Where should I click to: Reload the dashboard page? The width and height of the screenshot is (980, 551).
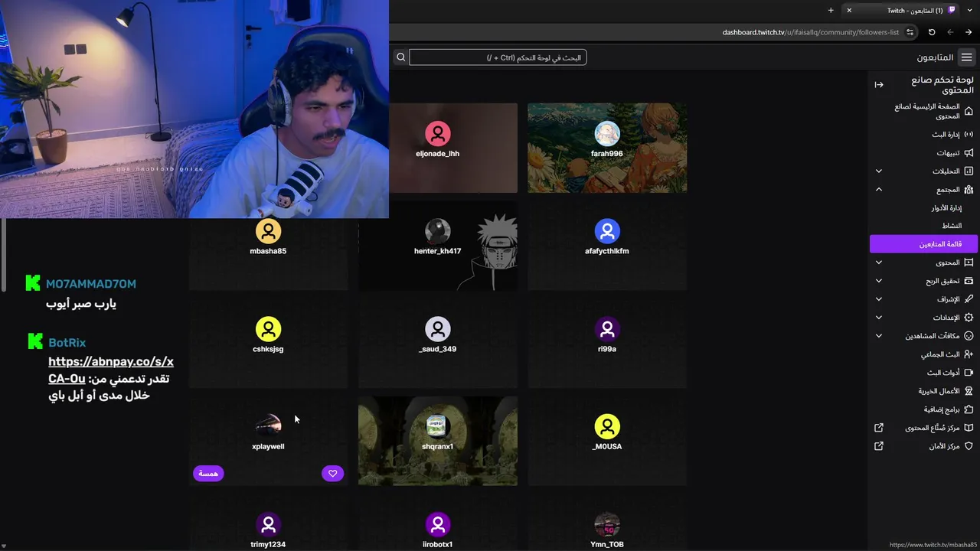pyautogui.click(x=932, y=32)
